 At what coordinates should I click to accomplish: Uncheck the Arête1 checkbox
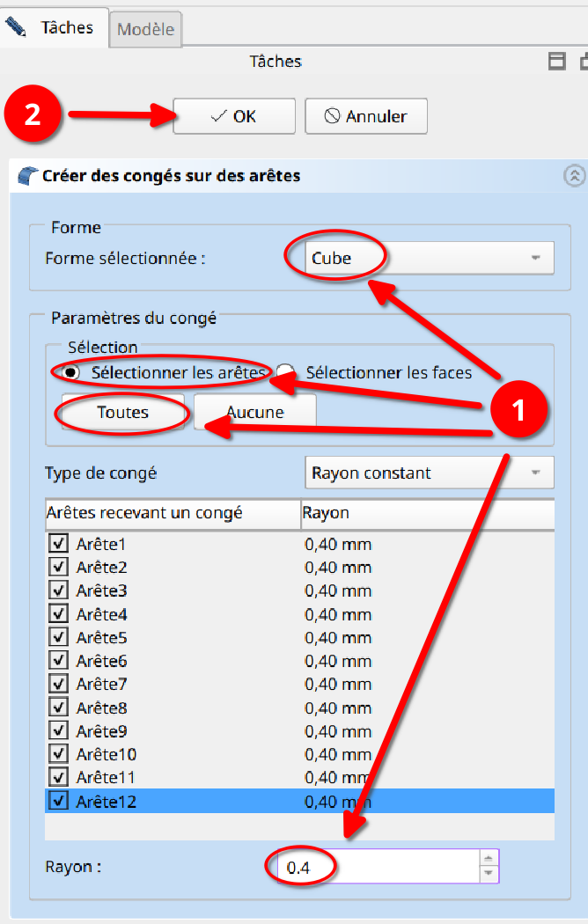[x=59, y=544]
